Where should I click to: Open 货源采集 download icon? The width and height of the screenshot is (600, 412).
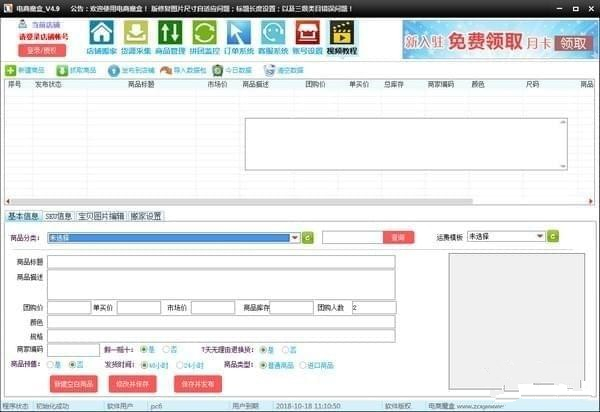136,33
